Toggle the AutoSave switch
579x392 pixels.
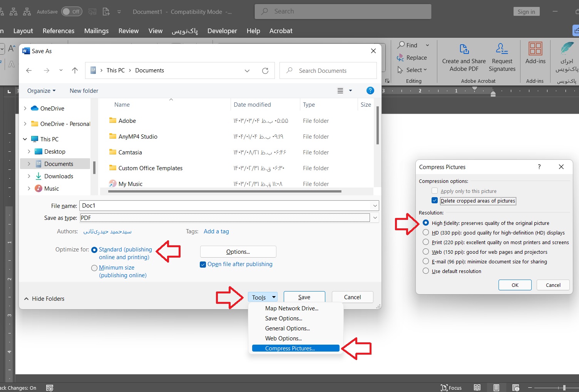tap(72, 12)
